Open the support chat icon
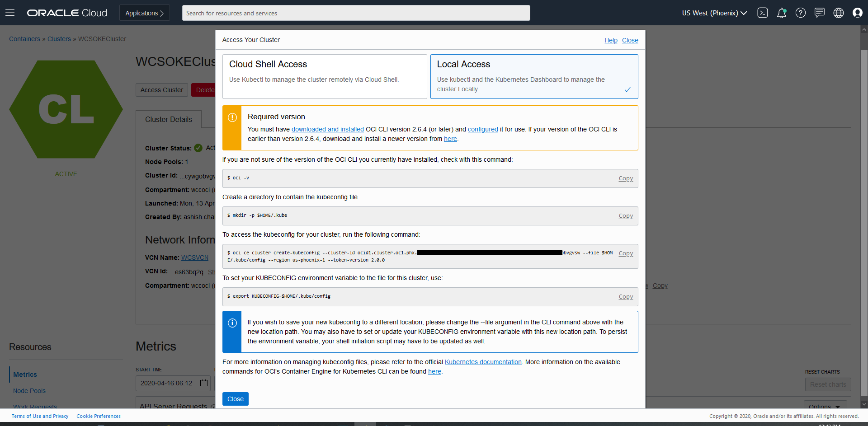Viewport: 868px width, 426px height. pyautogui.click(x=820, y=13)
